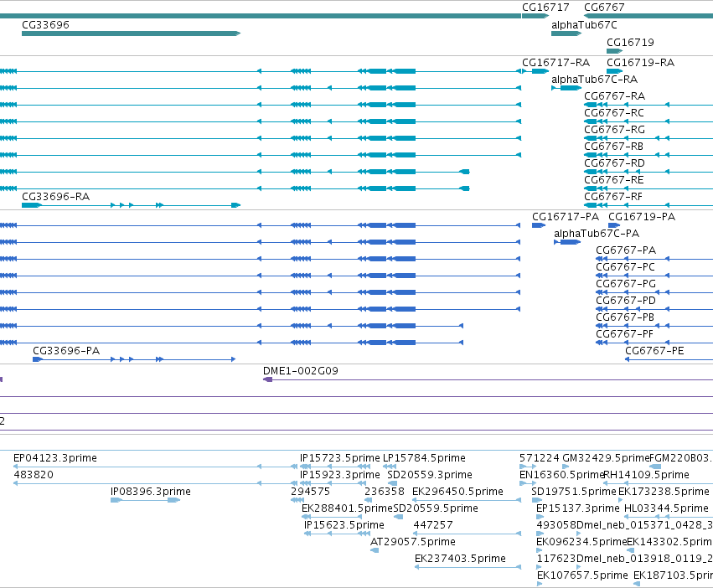This screenshot has height=588, width=713.
Task: Open the 493058 feature label
Action: 556,525
